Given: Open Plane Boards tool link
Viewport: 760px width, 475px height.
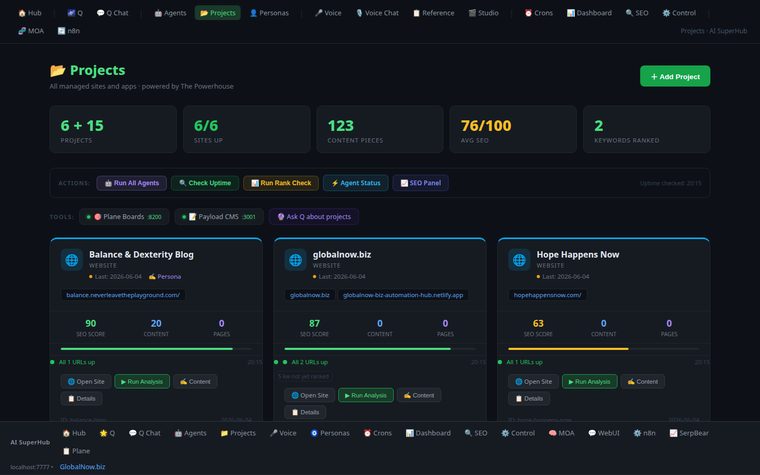Looking at the screenshot, I should (124, 217).
